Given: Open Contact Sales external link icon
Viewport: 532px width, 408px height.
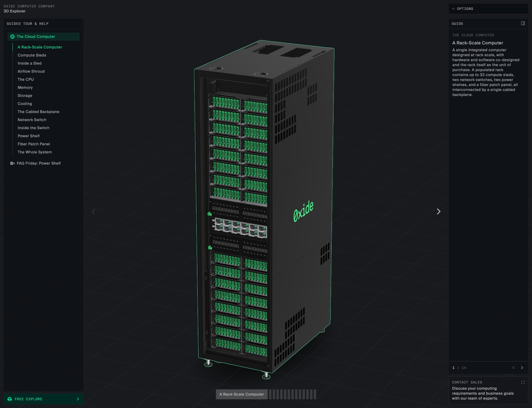Looking at the screenshot, I should (523, 382).
